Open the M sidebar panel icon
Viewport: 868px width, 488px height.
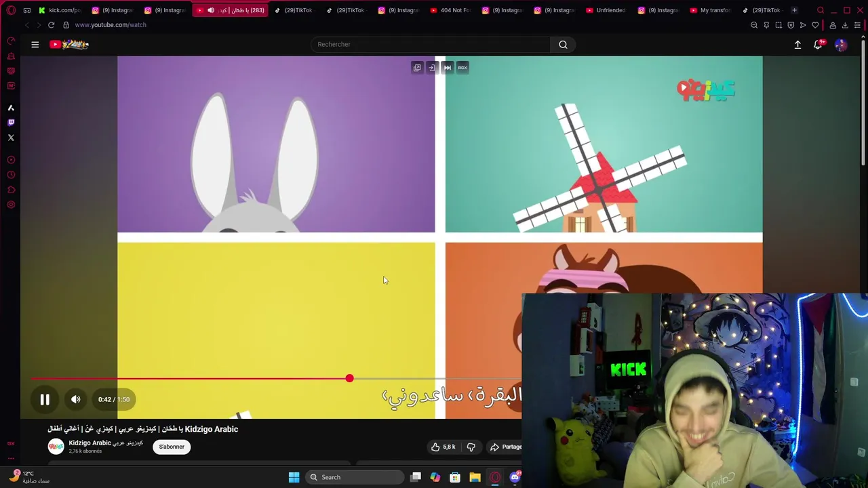(11, 86)
